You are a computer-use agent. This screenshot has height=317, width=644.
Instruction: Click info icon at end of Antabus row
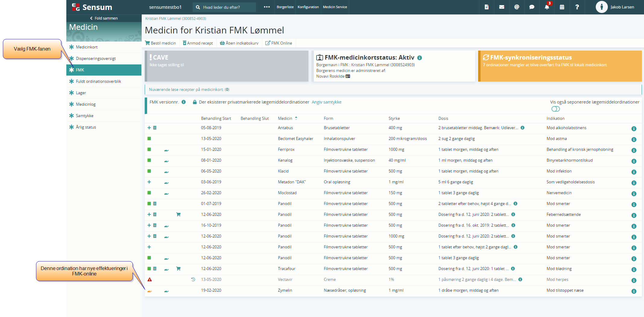pyautogui.click(x=634, y=129)
